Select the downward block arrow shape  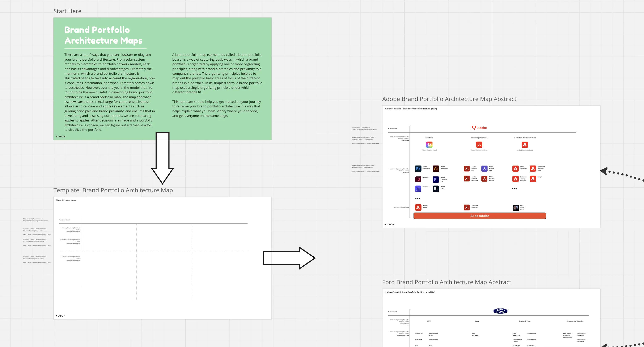tap(162, 158)
